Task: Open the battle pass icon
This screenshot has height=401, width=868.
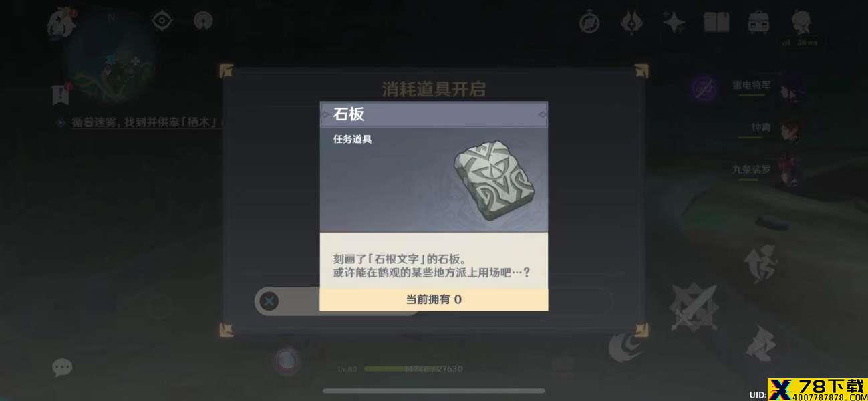Action: (x=631, y=23)
